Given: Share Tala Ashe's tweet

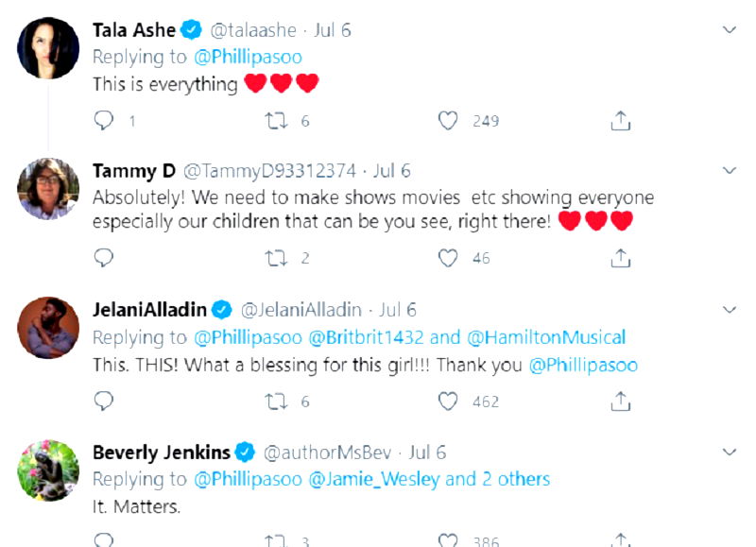Looking at the screenshot, I should [x=621, y=121].
